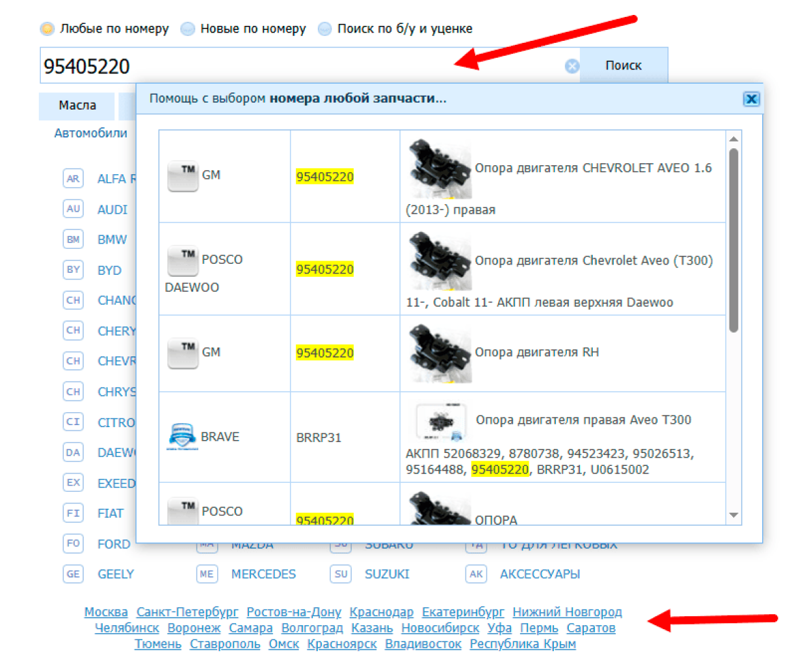803x672 pixels.
Task: Click the CH badge next to CHERY
Action: 73,330
